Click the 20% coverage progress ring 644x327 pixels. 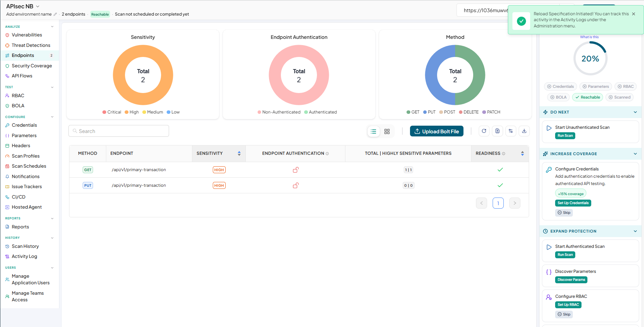click(x=590, y=58)
